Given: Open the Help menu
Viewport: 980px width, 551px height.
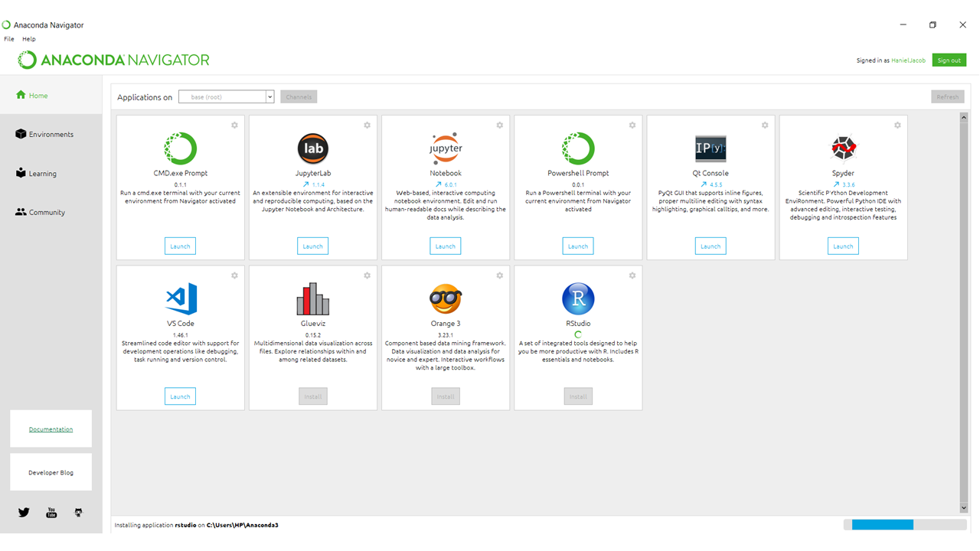Looking at the screenshot, I should click(x=29, y=39).
